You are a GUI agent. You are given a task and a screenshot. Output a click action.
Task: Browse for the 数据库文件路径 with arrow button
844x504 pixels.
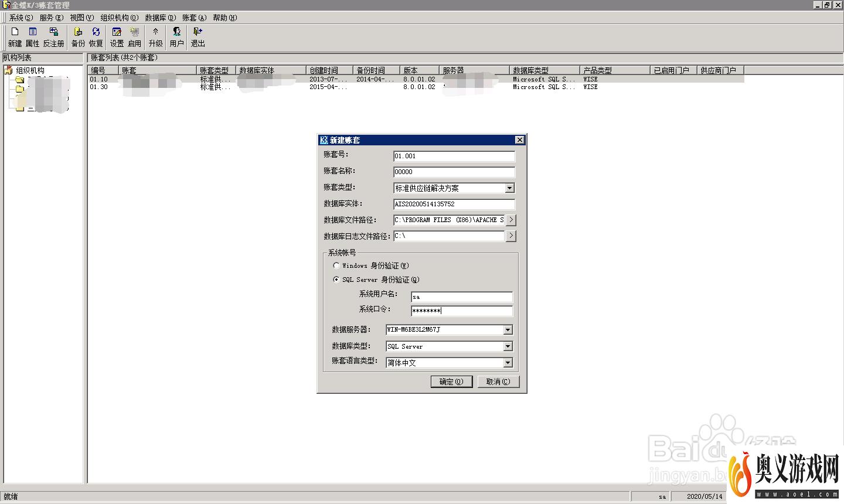click(x=511, y=220)
